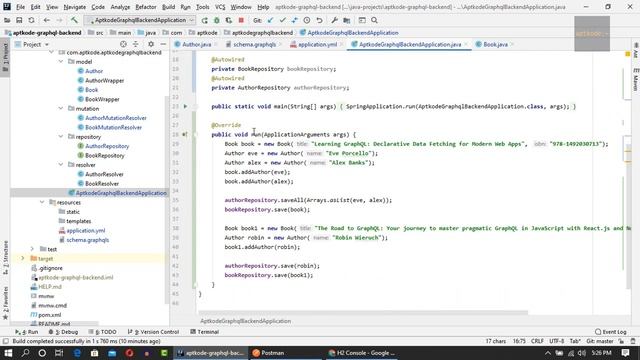Collapse the model package
Screen dimensions: 640x360
pyautogui.click(x=61, y=62)
